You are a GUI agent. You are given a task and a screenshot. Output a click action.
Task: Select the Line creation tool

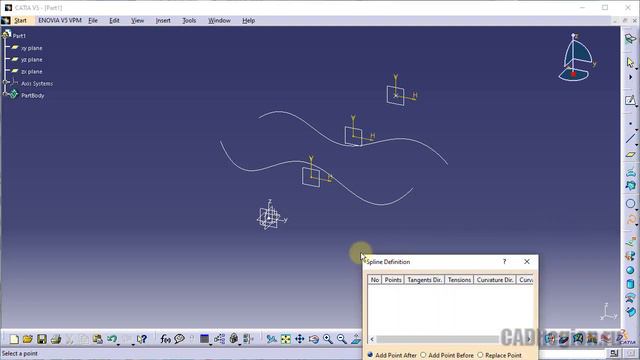(x=630, y=139)
